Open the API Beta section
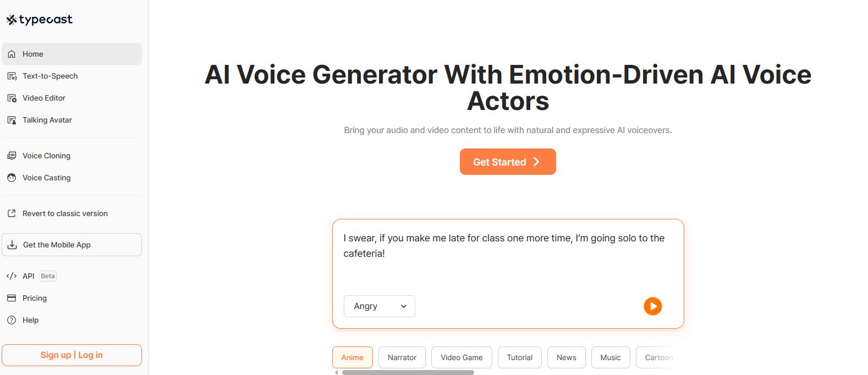Screen dimensions: 868x375 click(28, 275)
